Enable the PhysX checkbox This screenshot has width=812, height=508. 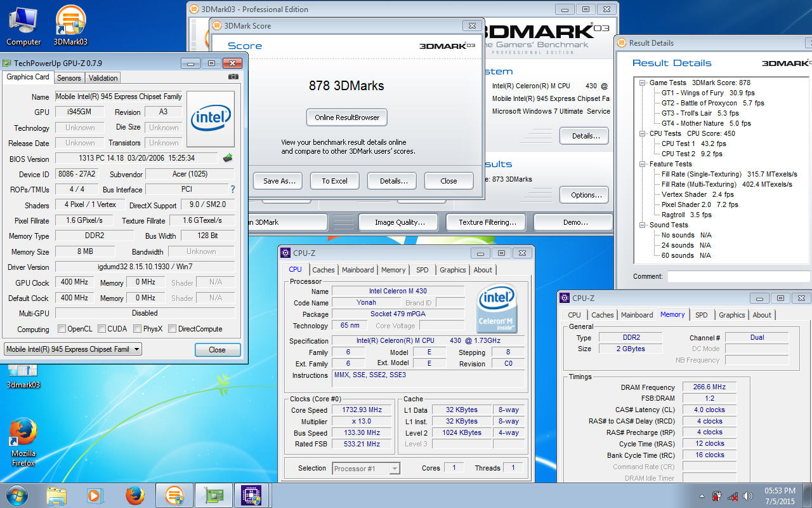pos(137,329)
